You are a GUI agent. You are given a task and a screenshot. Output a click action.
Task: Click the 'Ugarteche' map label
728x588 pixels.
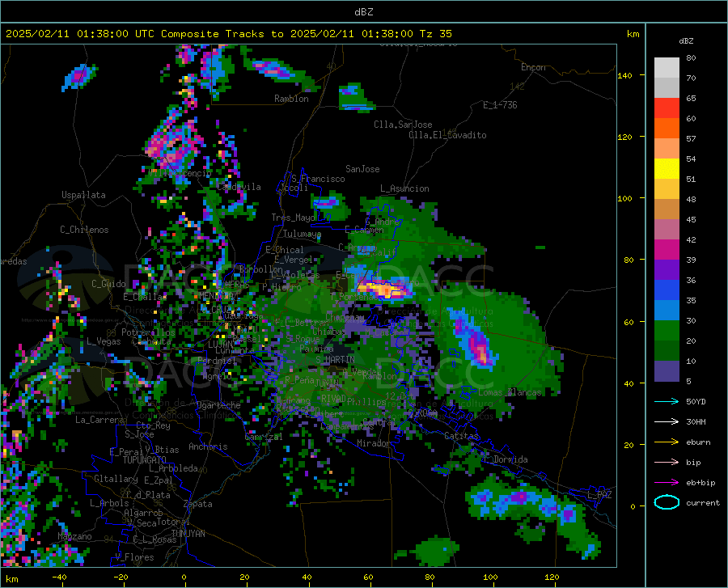point(218,405)
